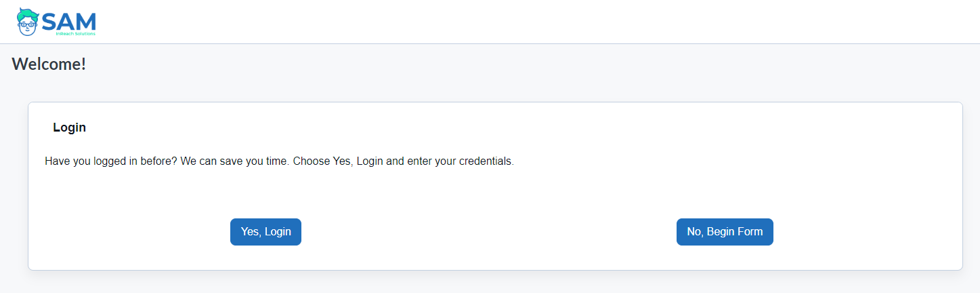Click blank area of the top header bar
This screenshot has height=293, width=980.
pyautogui.click(x=542, y=22)
